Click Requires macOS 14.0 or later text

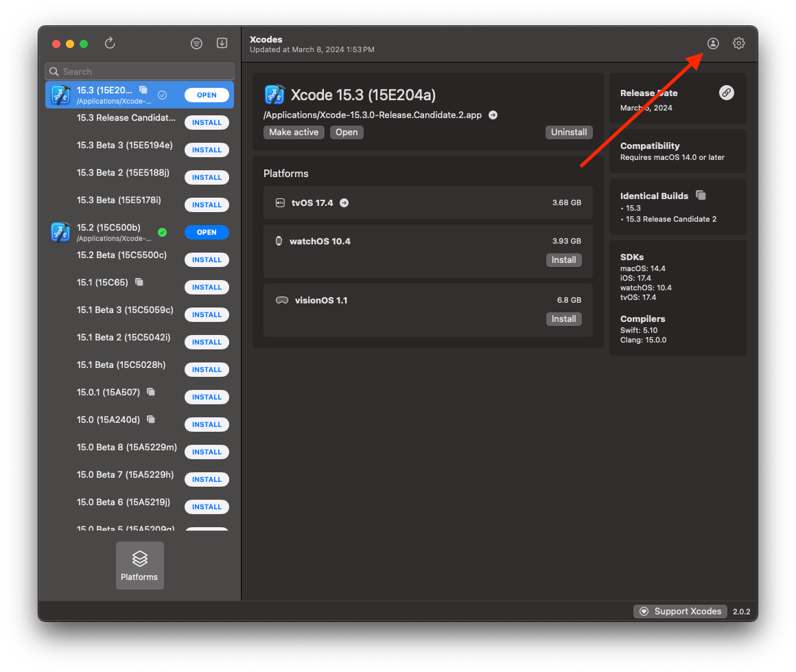(x=672, y=157)
